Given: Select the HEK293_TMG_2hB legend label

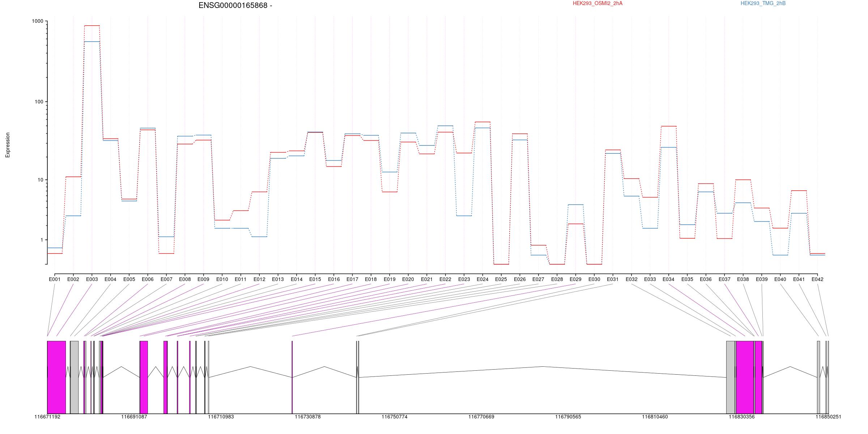Looking at the screenshot, I should pos(763,3).
